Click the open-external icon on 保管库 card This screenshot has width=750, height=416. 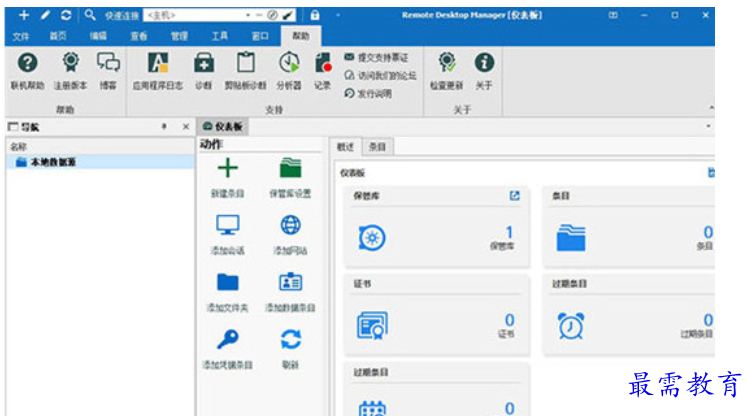514,196
